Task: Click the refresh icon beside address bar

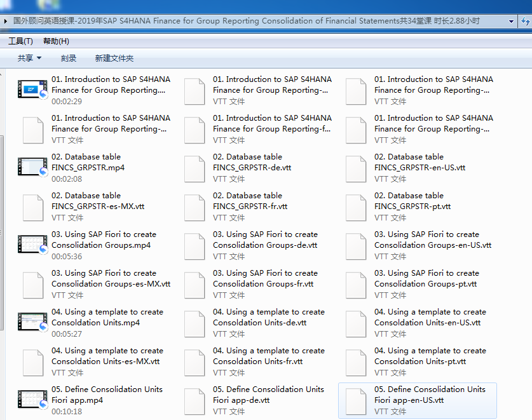Action: point(525,22)
